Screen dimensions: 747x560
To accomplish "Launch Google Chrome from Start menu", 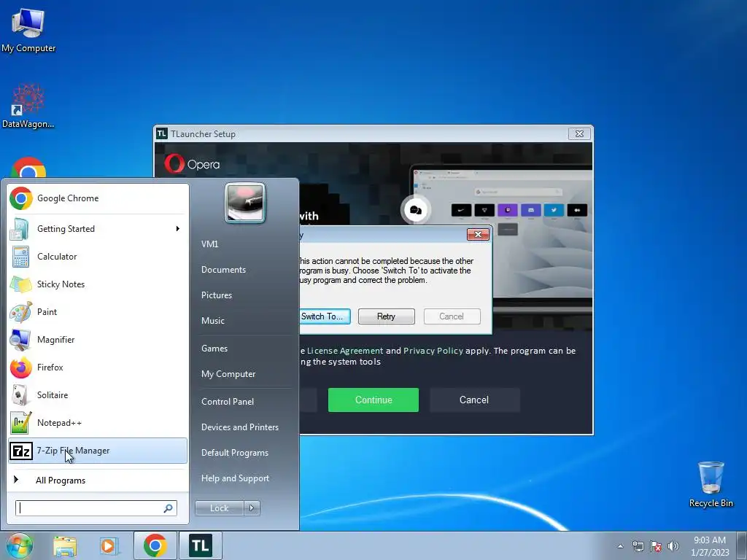I will 98,198.
